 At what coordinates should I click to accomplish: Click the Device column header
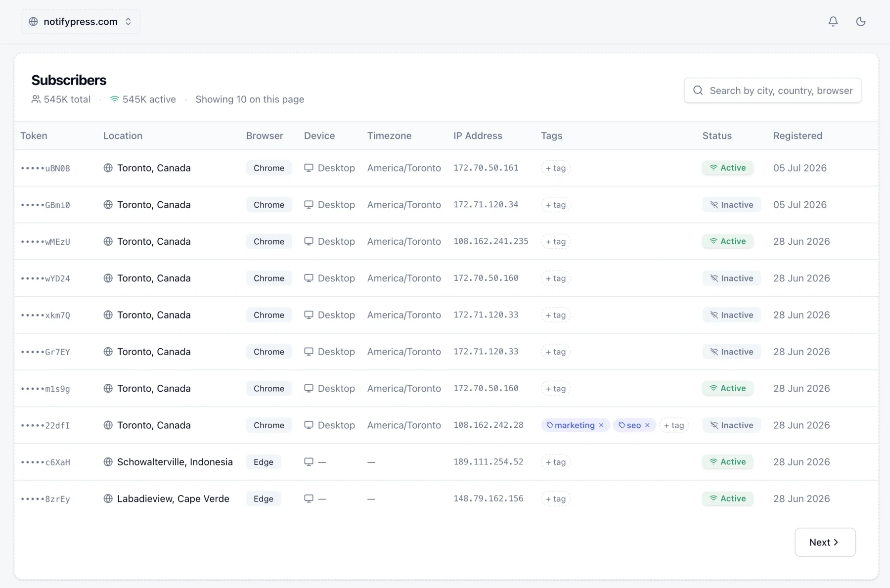point(319,136)
